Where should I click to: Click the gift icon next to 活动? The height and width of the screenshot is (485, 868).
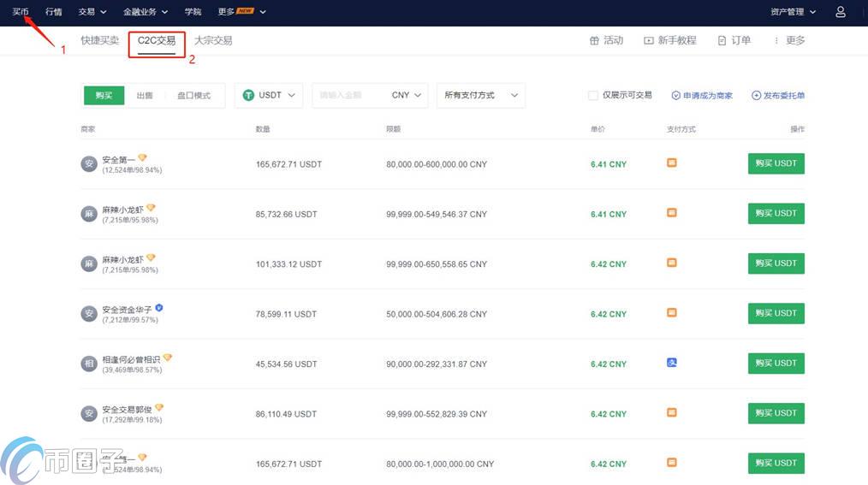[x=594, y=40]
